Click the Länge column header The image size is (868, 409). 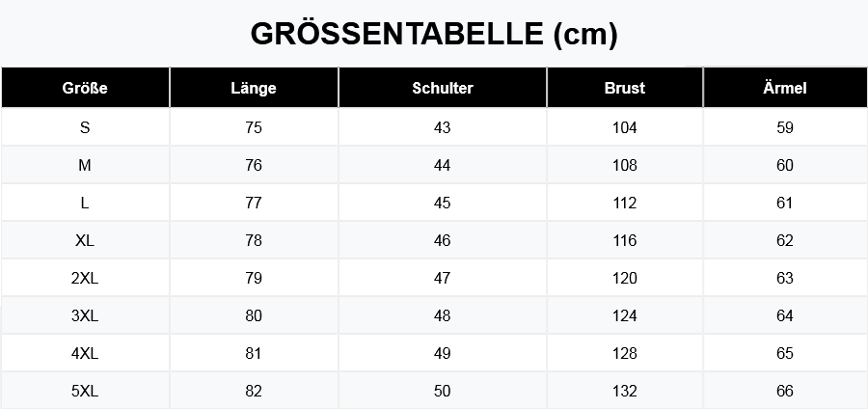click(254, 88)
